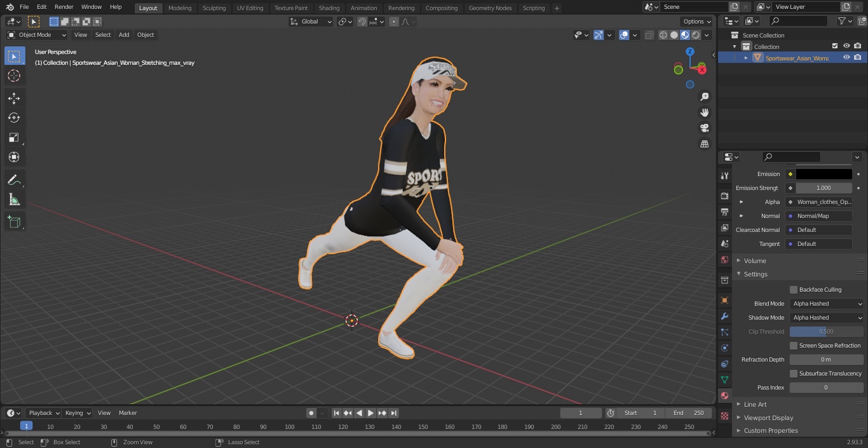Open the File menu

click(24, 7)
